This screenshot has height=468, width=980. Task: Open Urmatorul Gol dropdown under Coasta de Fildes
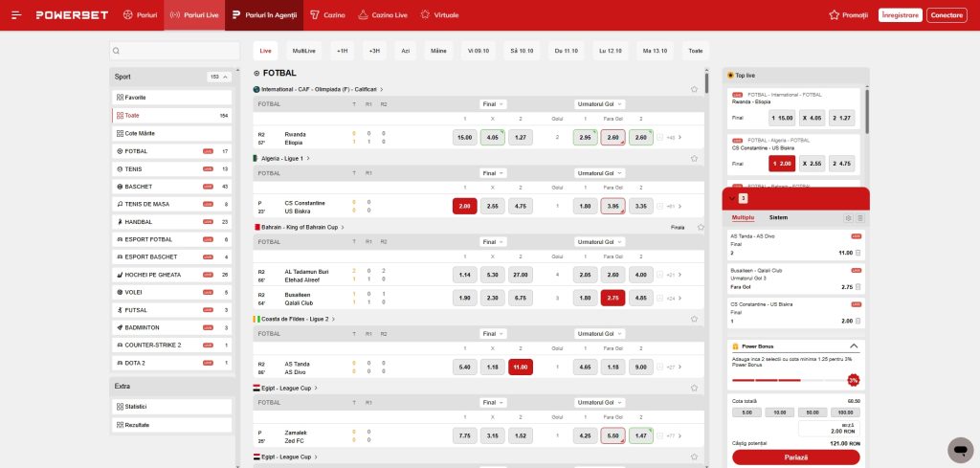(599, 334)
